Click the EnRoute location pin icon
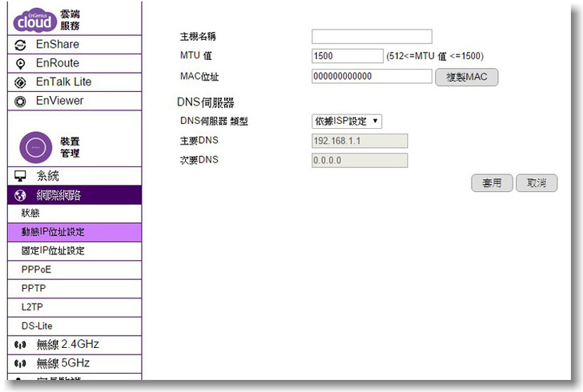Image resolution: width=583 pixels, height=392 pixels. tap(21, 63)
